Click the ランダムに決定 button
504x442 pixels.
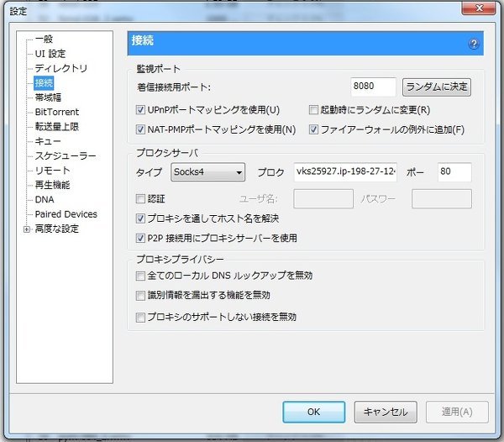point(437,87)
